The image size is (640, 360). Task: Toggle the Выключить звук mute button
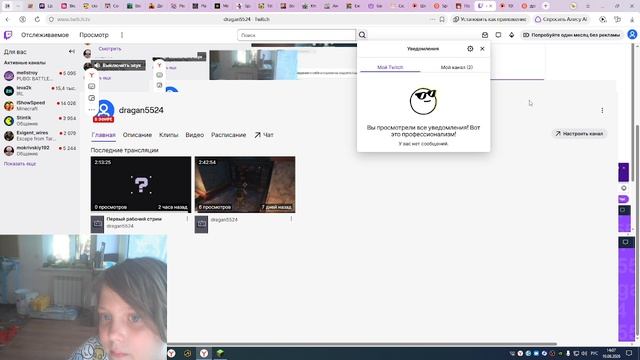tap(118, 65)
